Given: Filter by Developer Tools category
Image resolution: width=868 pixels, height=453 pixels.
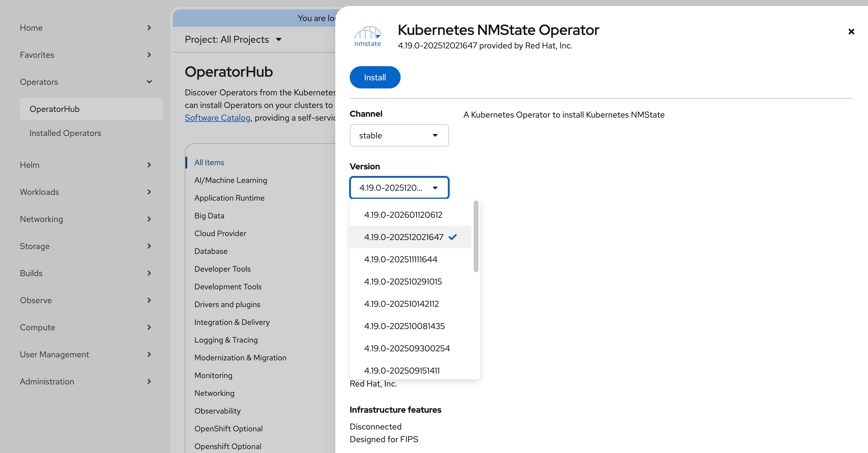Looking at the screenshot, I should (x=222, y=269).
